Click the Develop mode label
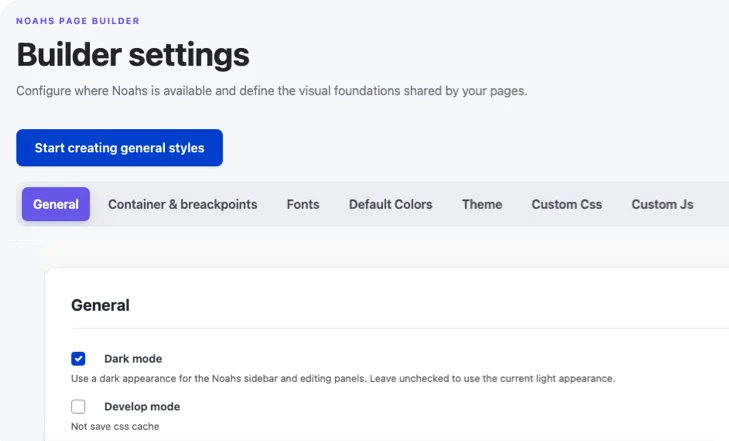 (142, 407)
